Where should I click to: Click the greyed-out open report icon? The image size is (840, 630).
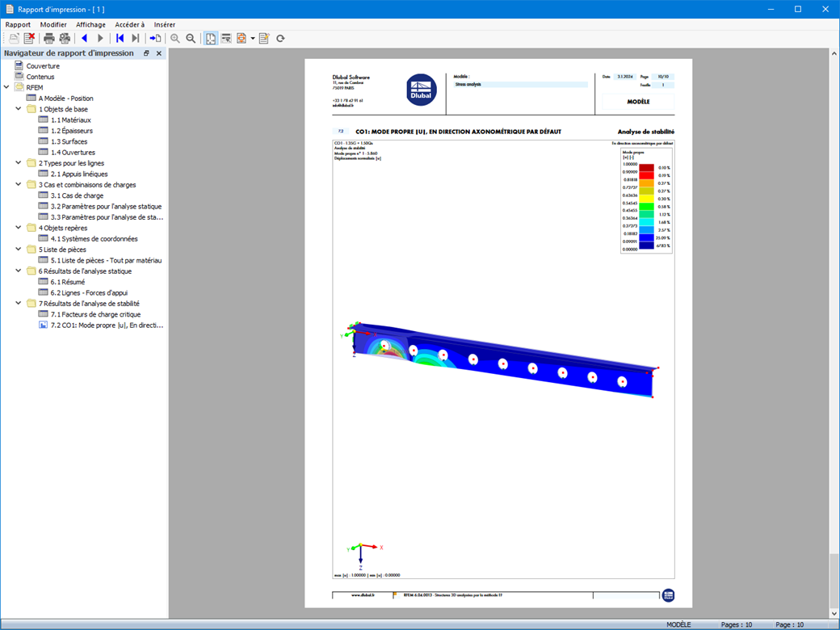click(x=14, y=38)
